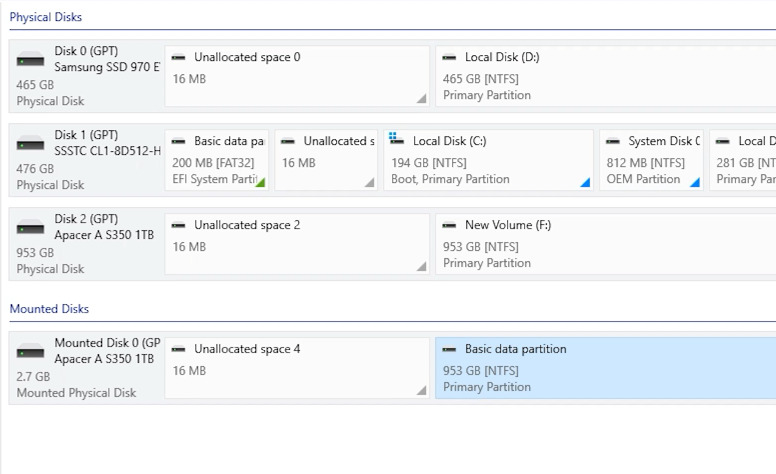Viewport: 776px width, 474px height.
Task: Click 'Apacer A S350 1TB' under Disk 2
Action: pyautogui.click(x=104, y=235)
